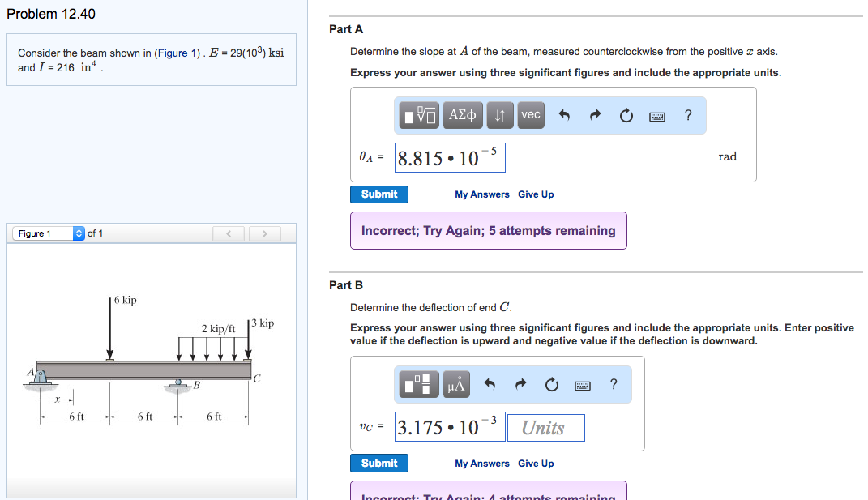Show the on-screen keyboard in Part A
Screen dimensions: 868x500
tap(656, 114)
